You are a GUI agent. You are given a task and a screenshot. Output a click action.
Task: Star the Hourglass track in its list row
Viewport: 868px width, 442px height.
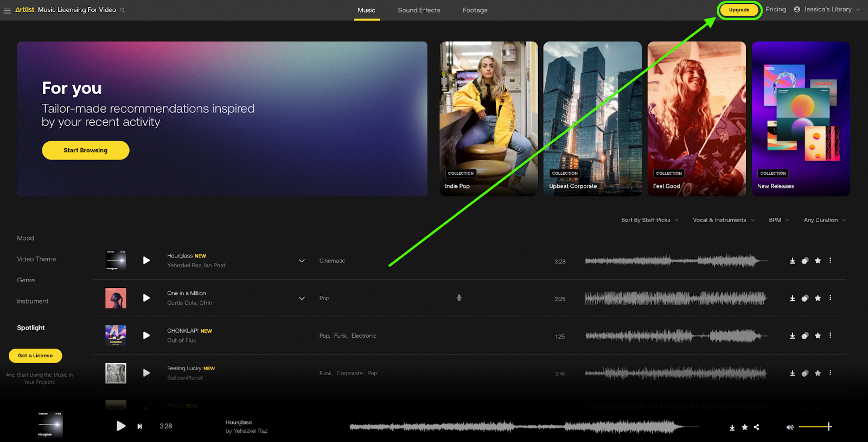pos(818,261)
